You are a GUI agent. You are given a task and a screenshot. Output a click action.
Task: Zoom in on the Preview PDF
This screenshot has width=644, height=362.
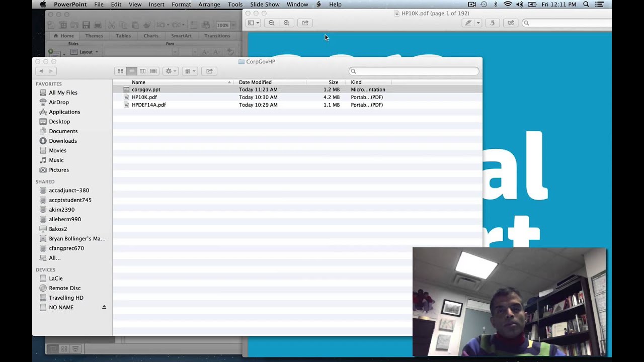(287, 23)
